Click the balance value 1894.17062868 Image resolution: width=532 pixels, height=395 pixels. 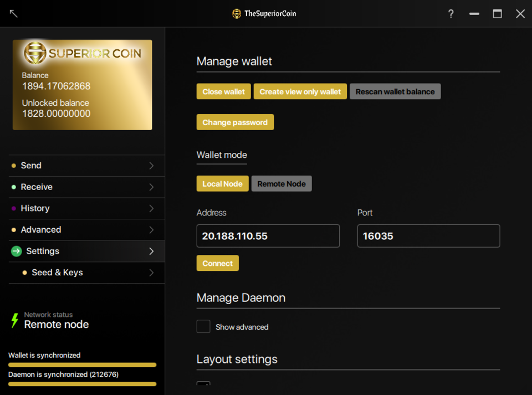(57, 86)
